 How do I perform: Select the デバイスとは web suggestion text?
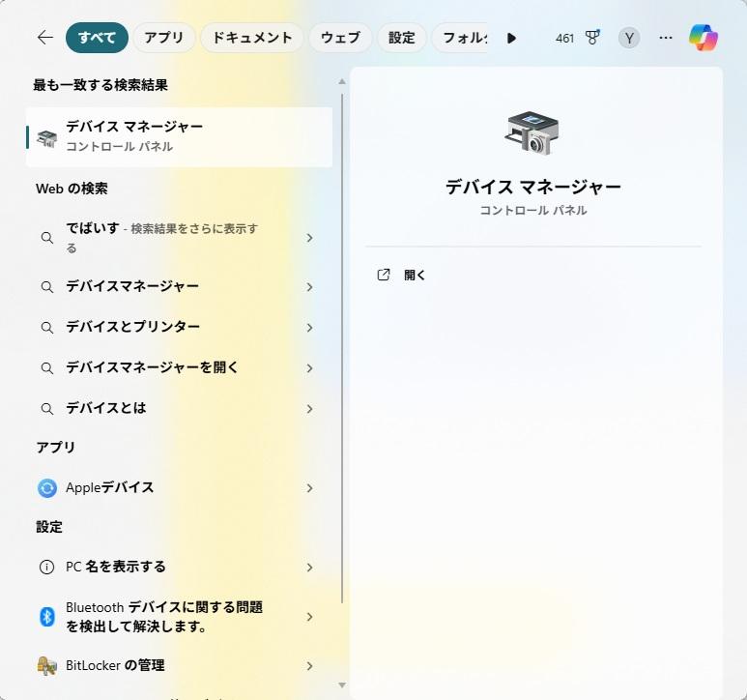(105, 408)
